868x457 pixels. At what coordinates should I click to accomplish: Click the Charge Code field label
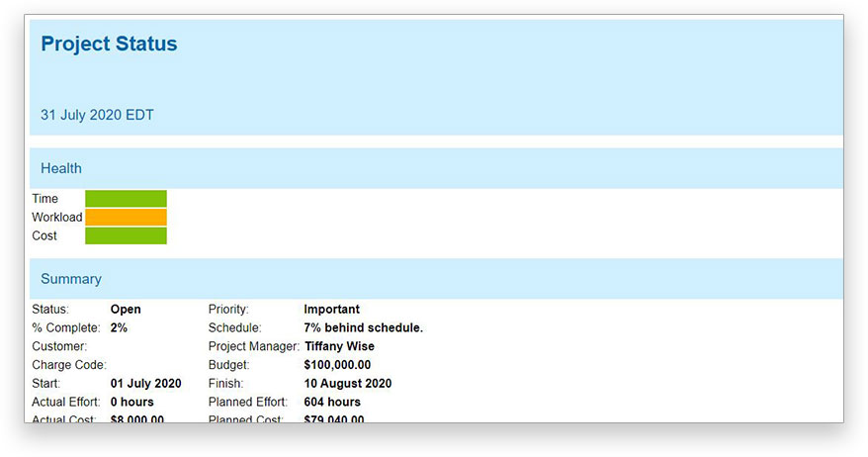coord(69,364)
